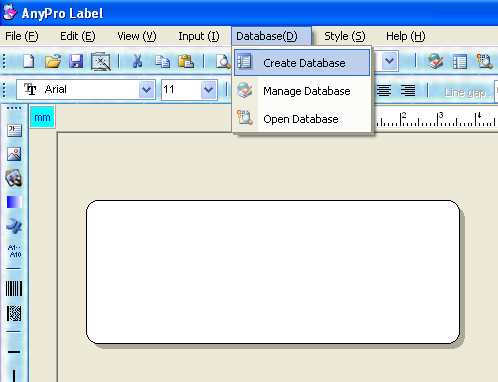Click the Save floppy disk icon

coord(76,61)
